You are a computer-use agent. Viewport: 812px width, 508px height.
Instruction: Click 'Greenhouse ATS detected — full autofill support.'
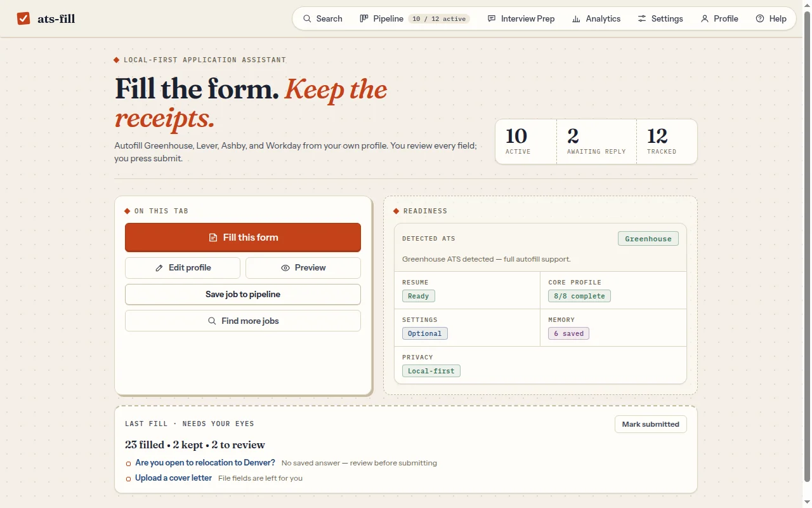(487, 259)
